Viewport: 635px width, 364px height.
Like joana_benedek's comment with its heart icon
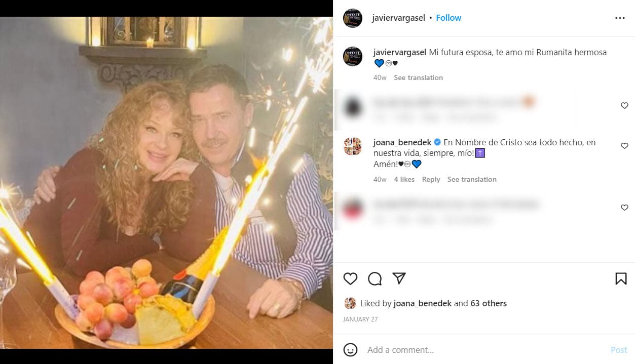click(x=624, y=146)
